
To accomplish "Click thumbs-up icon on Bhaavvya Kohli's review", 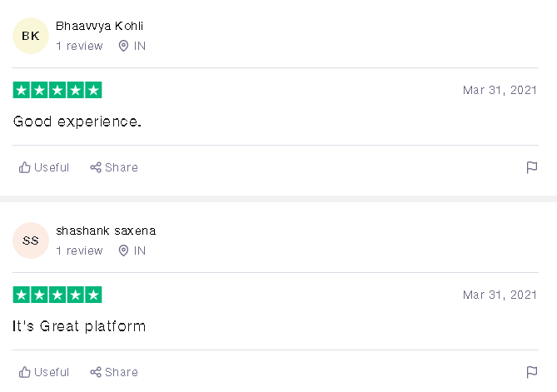I will (x=25, y=167).
